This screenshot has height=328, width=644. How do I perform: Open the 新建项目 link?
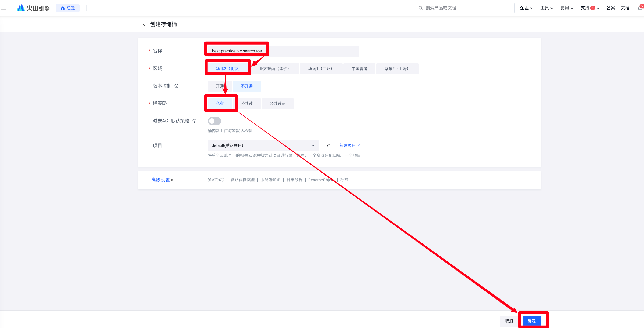click(350, 145)
